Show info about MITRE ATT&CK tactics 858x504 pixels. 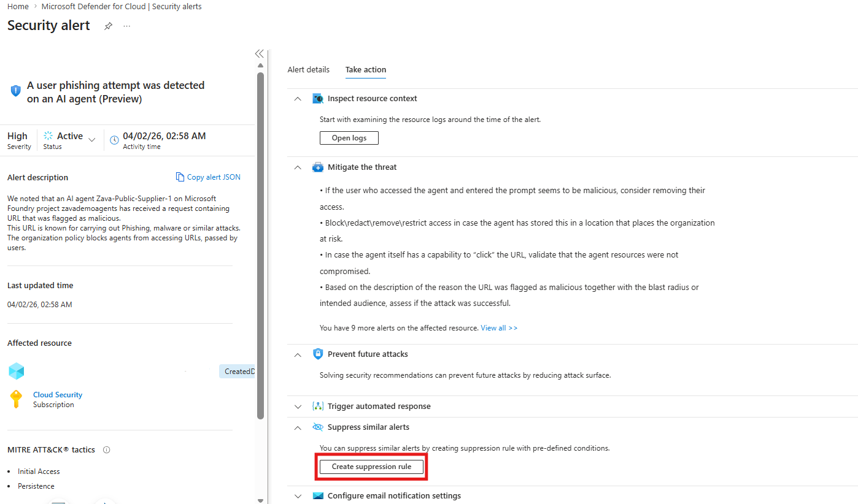(x=107, y=449)
